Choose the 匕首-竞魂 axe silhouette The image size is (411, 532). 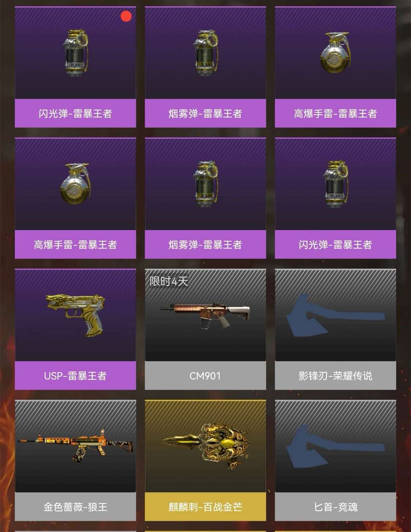coord(335,447)
